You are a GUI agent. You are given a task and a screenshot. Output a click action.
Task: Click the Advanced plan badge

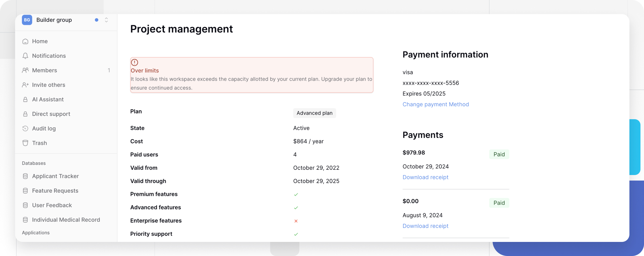click(x=314, y=113)
